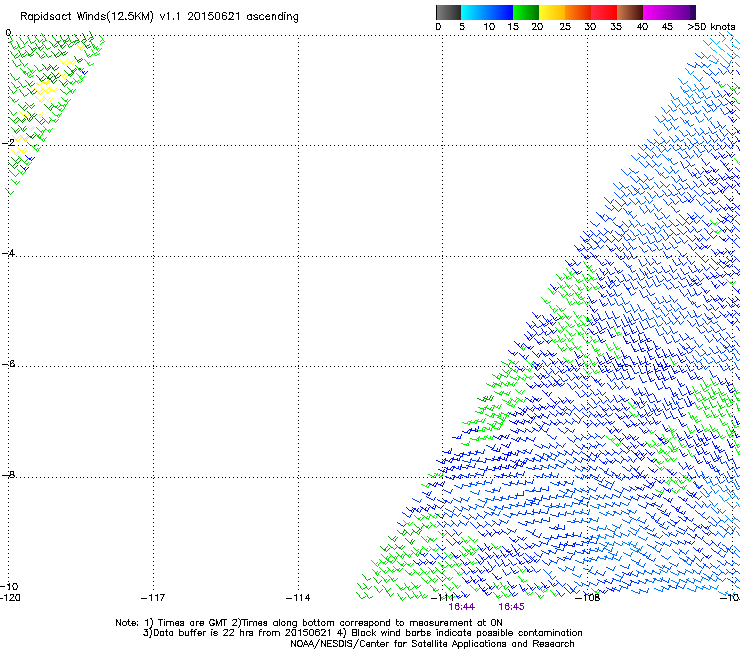Click the orange 25-30 knots color segment
The image size is (740, 650).
(x=578, y=12)
